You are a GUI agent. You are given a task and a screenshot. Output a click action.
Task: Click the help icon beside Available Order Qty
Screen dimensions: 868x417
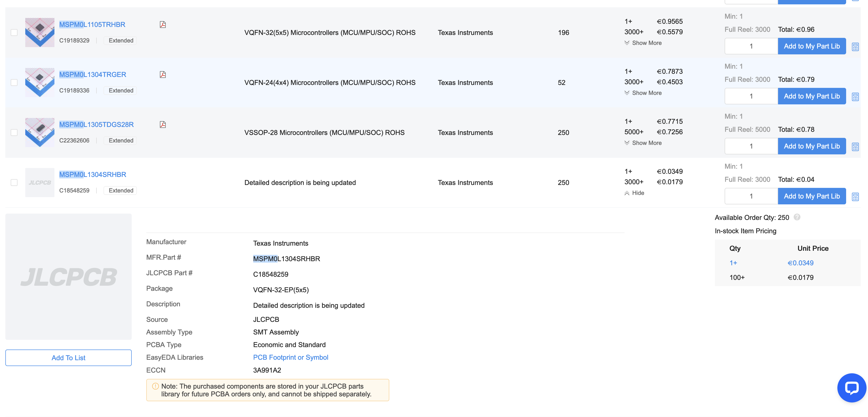[x=797, y=217]
